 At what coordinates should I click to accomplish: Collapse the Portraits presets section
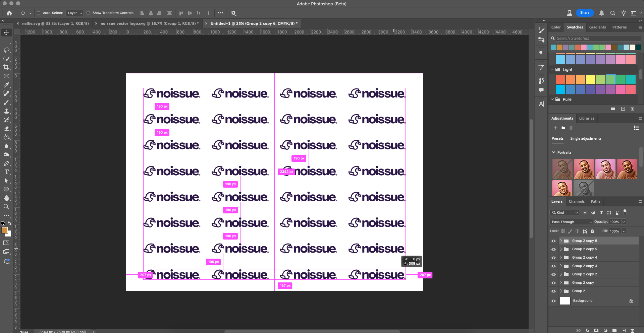pos(554,152)
